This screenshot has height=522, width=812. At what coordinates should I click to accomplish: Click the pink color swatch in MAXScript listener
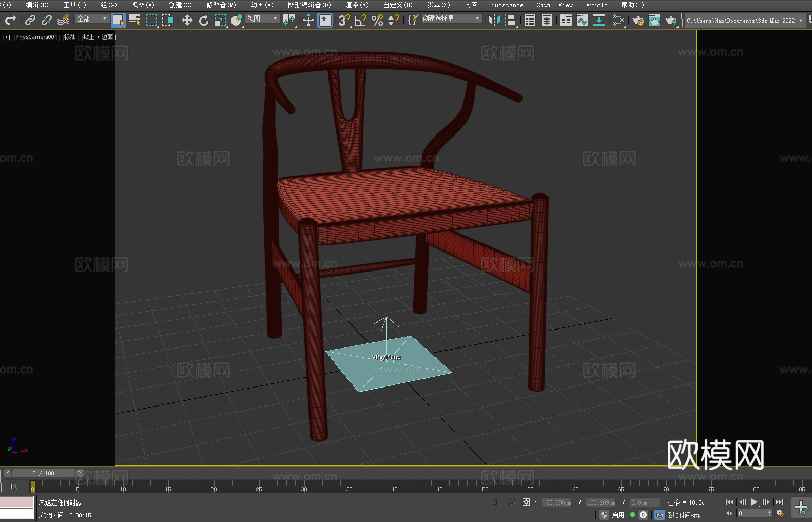point(17,501)
